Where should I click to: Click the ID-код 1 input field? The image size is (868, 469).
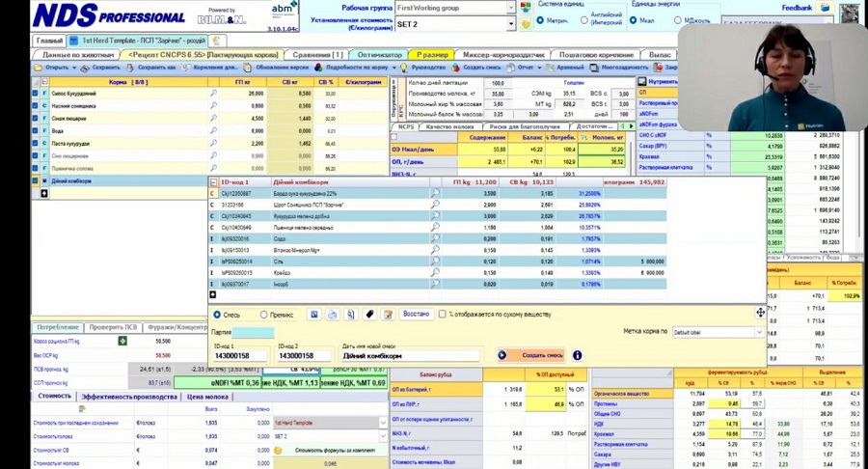[240, 356]
